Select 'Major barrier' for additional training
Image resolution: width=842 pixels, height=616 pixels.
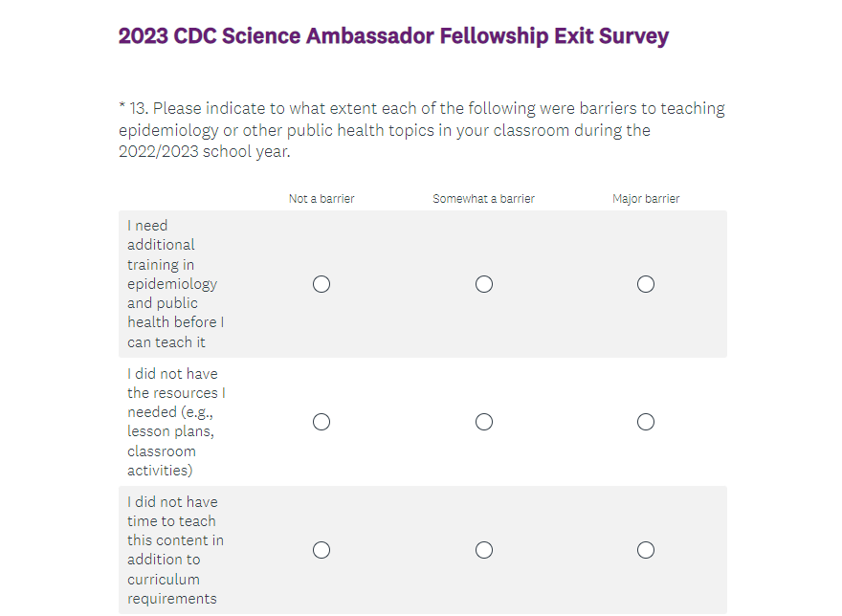tap(646, 284)
